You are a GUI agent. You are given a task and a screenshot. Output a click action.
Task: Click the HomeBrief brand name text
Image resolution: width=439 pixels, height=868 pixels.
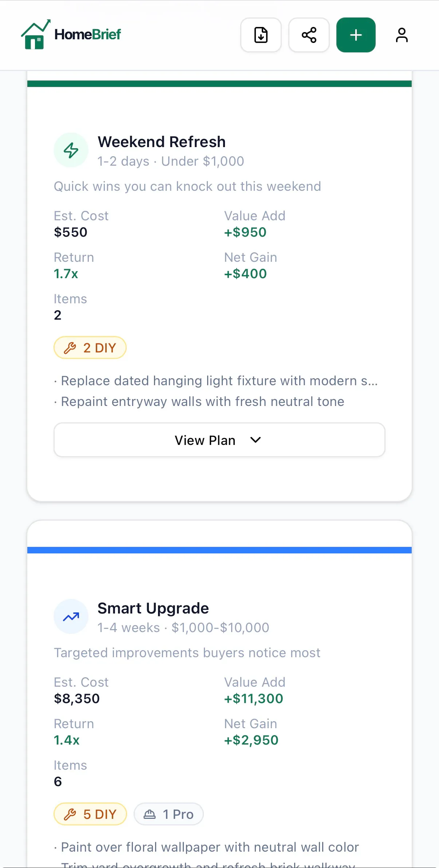[88, 34]
